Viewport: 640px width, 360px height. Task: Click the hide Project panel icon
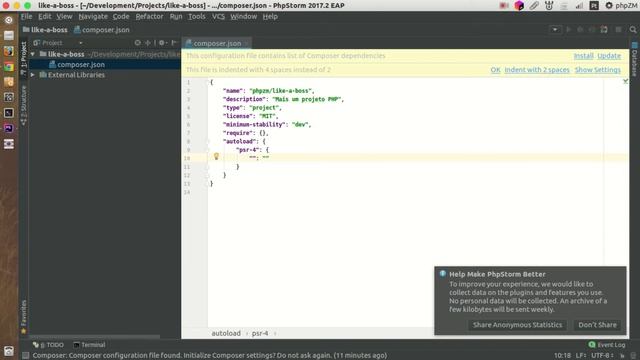[174, 42]
